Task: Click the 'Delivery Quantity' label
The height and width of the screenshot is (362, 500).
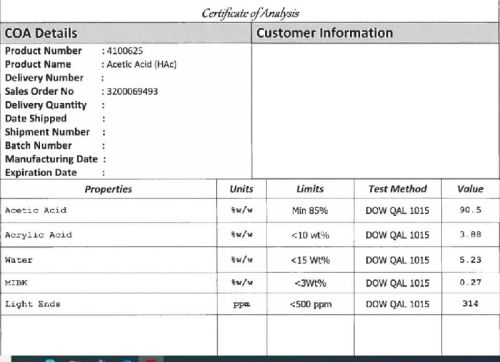Action: click(46, 105)
